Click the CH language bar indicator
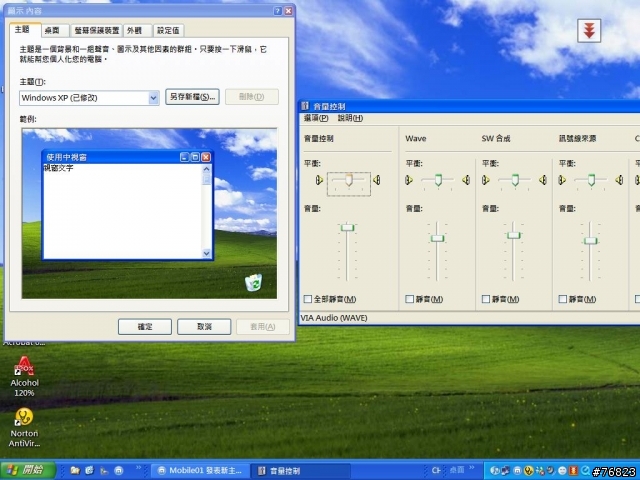Screen dimensions: 640x480 tap(436, 470)
